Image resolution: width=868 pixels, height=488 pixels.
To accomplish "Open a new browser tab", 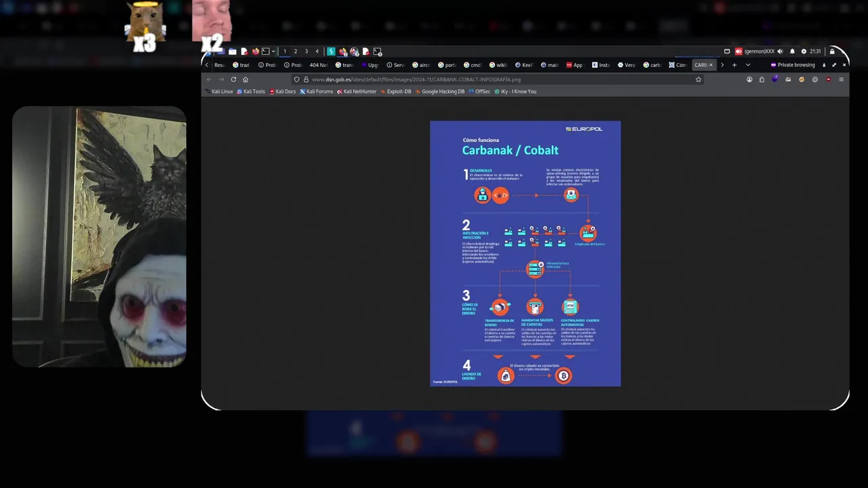I will [x=734, y=65].
